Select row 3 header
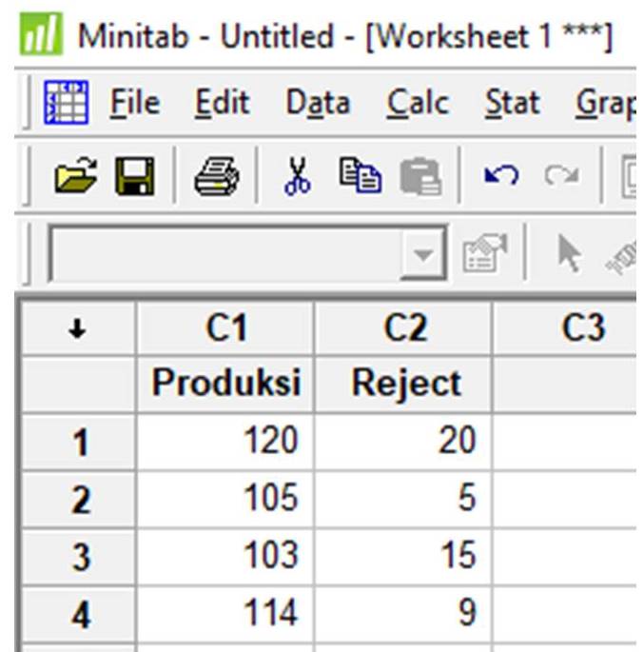 (78, 556)
